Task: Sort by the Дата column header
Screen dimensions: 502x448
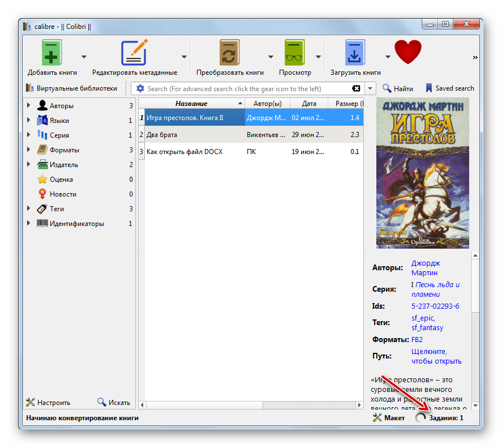Action: [x=309, y=104]
